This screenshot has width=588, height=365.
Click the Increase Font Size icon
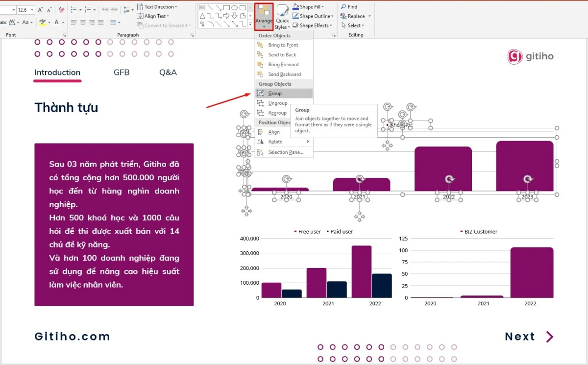[40, 10]
